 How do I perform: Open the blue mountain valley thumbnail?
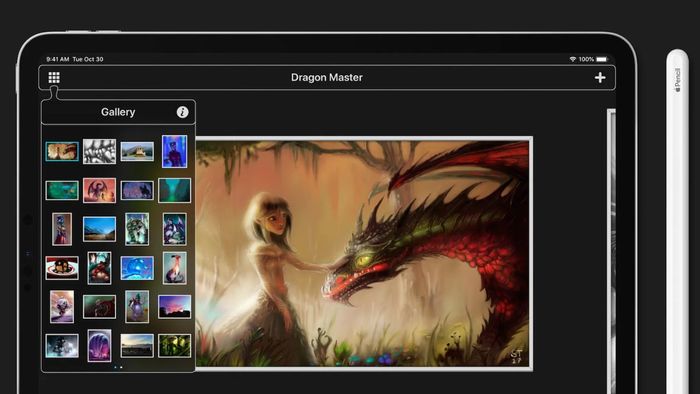(100, 229)
